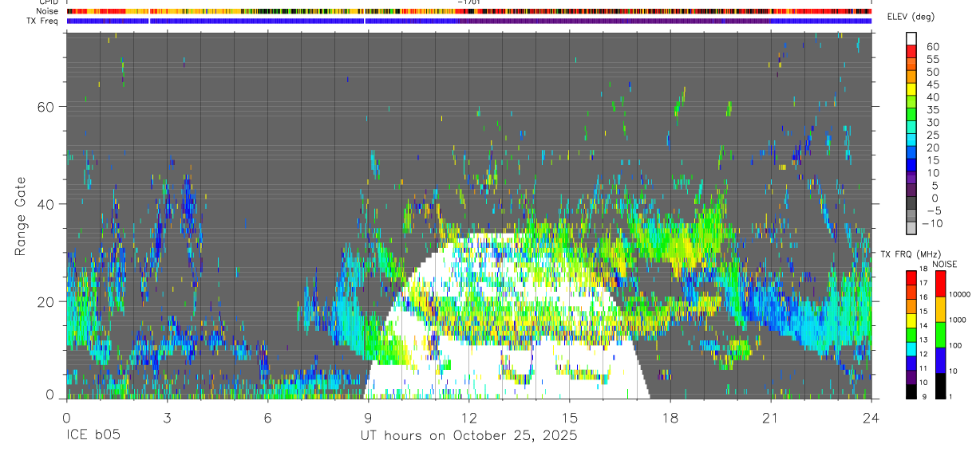The height and width of the screenshot is (452, 980).
Task: Click the '60' tick on Range Gate axis
Action: [45, 107]
